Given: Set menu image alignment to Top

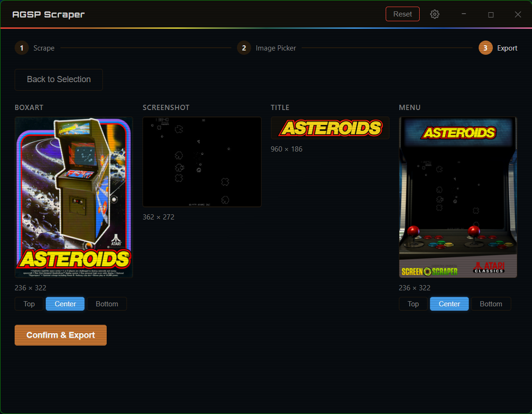Looking at the screenshot, I should pyautogui.click(x=413, y=304).
